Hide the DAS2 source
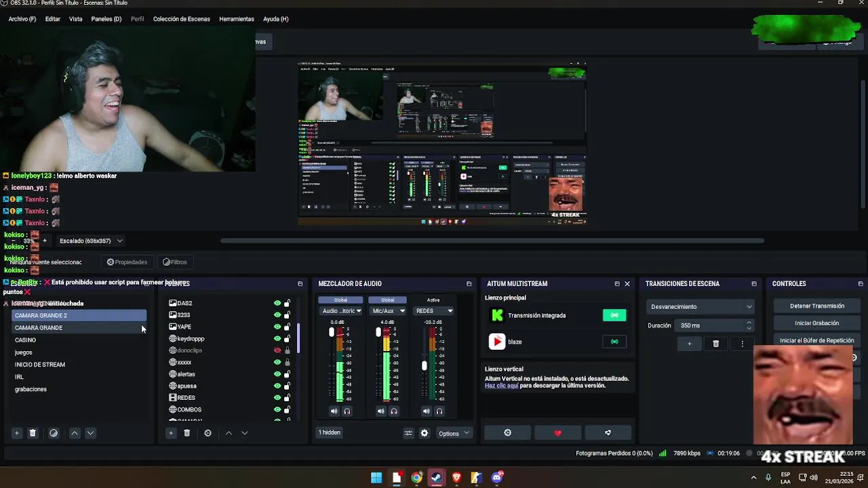This screenshot has height=488, width=868. 277,303
